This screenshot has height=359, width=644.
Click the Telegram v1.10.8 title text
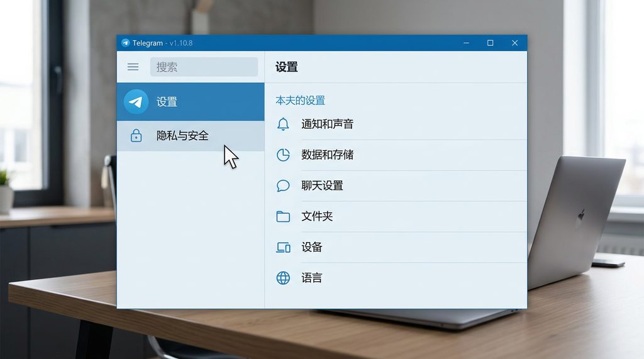click(162, 43)
